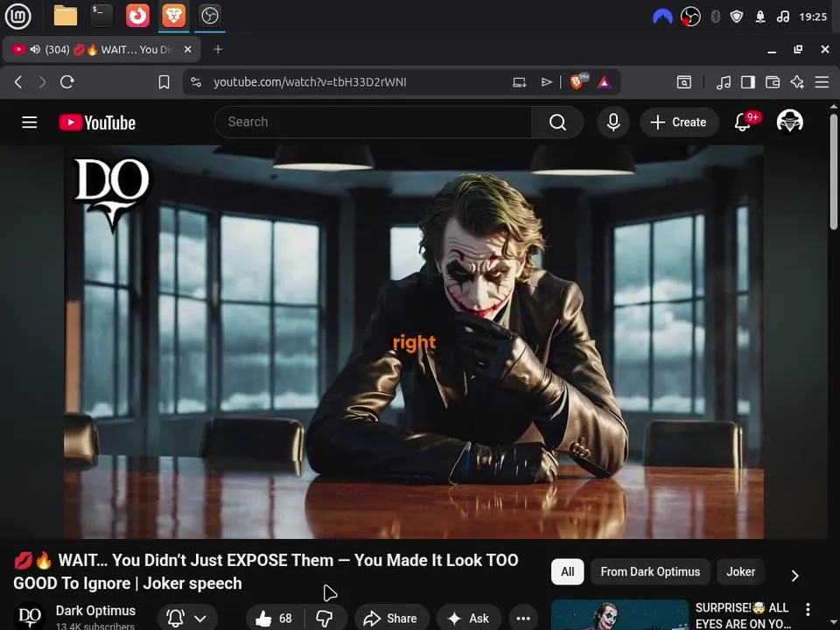This screenshot has height=630, width=840.
Task: Select the All filter chip
Action: [567, 571]
